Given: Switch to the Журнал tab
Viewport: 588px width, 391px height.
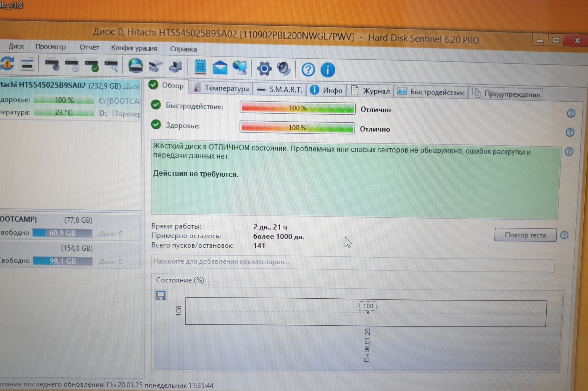Looking at the screenshot, I should (370, 91).
